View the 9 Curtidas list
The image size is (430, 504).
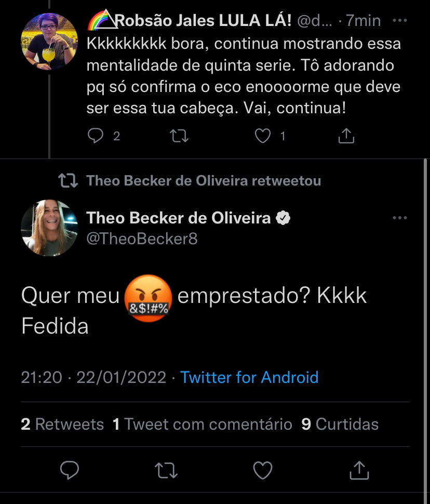click(x=340, y=425)
